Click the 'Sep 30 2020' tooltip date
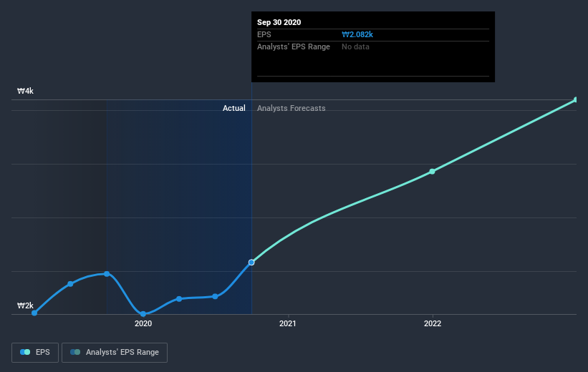Viewport: 588px width, 372px height. coord(279,22)
